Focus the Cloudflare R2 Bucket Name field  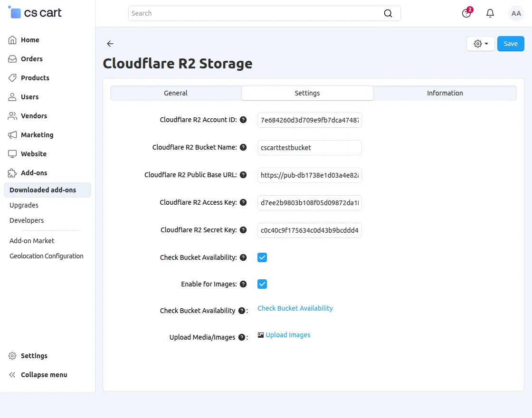click(x=309, y=148)
